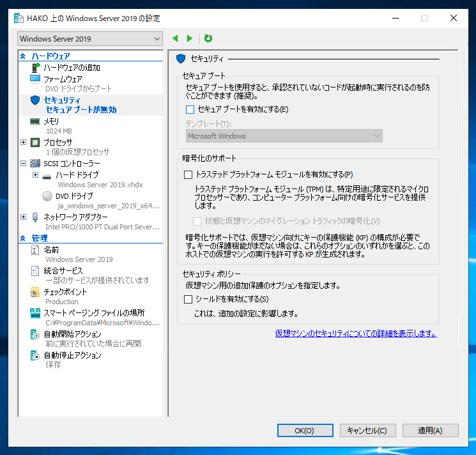Click 前に実行されていた場合に再開 text
Viewport: 476px width, 455px height.
(x=93, y=344)
